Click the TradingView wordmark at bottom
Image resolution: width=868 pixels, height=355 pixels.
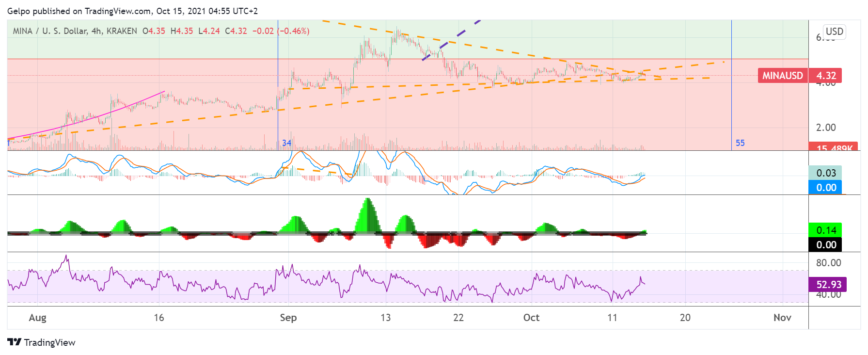50,342
